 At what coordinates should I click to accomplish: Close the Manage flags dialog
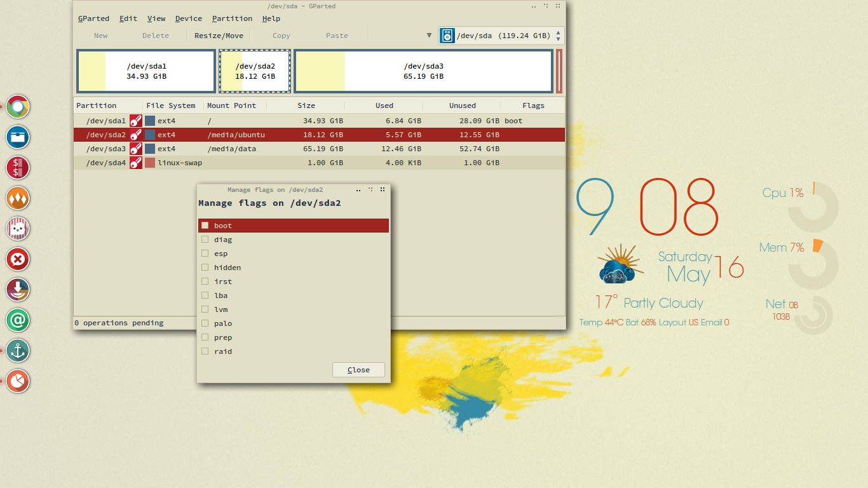click(358, 370)
